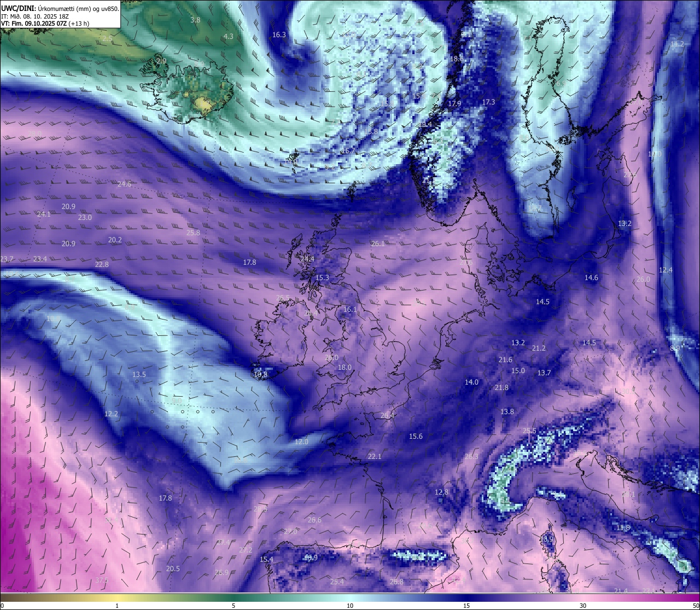Image resolution: width=700 pixels, height=610 pixels.
Task: Click the value 25.5 near the Alps
Action: tap(529, 431)
